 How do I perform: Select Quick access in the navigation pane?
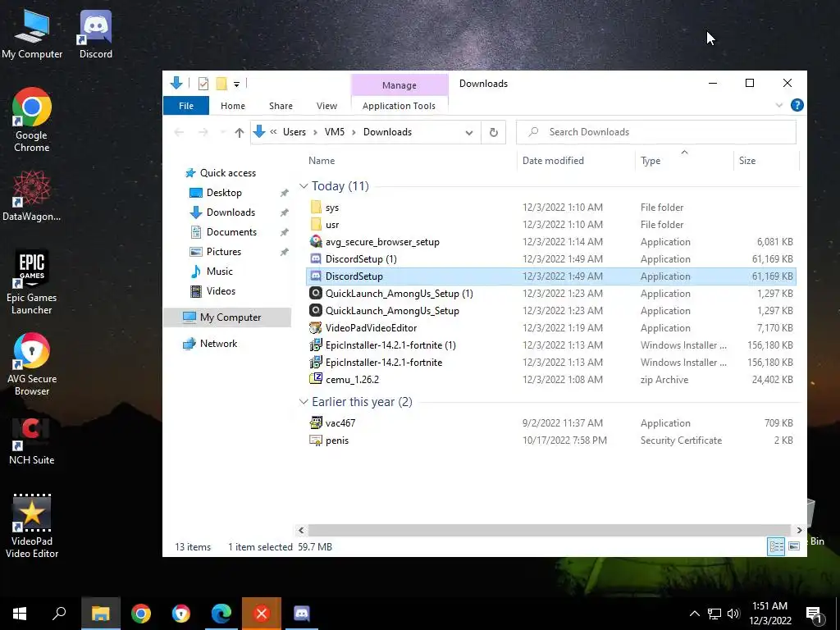(228, 173)
